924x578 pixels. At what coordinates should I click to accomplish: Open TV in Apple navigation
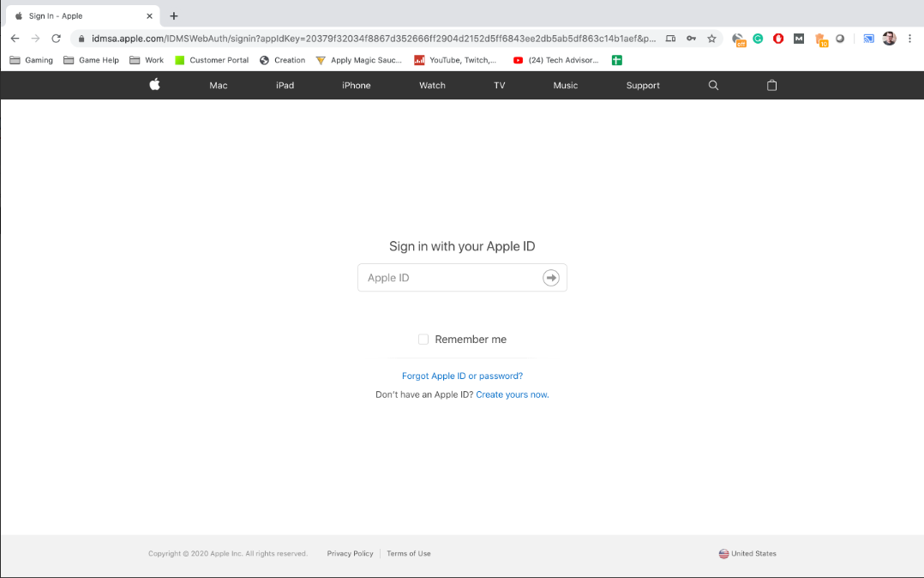click(x=499, y=86)
